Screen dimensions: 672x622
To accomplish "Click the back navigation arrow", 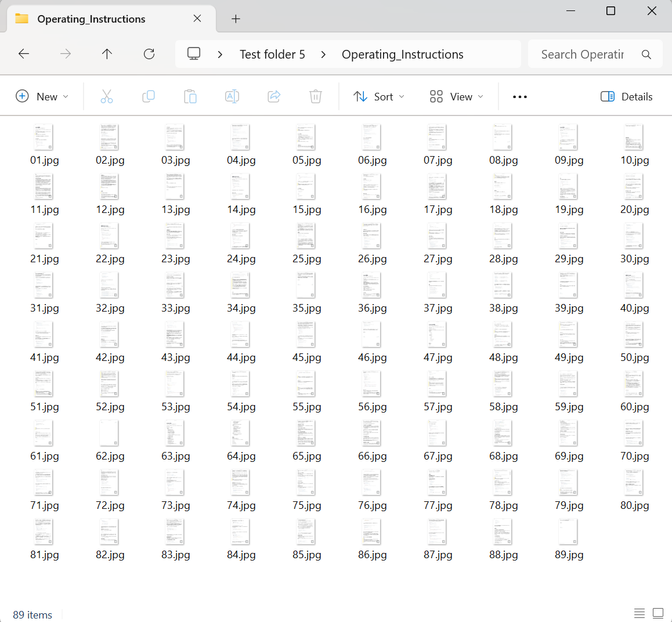I will coord(24,54).
